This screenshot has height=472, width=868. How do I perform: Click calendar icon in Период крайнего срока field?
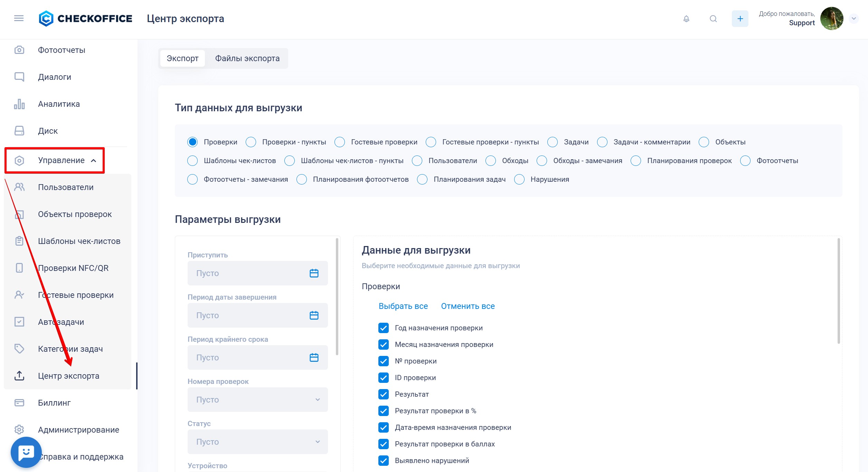click(x=314, y=358)
